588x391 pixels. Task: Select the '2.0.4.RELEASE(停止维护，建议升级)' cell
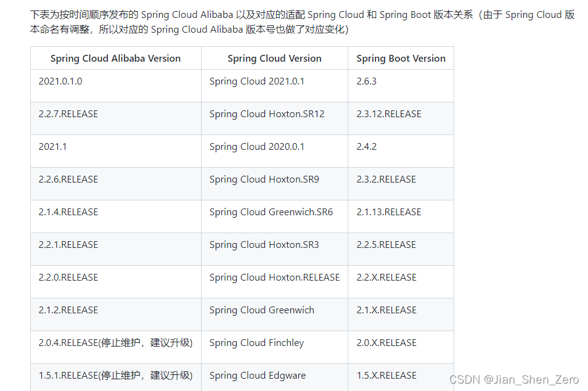tap(115, 347)
